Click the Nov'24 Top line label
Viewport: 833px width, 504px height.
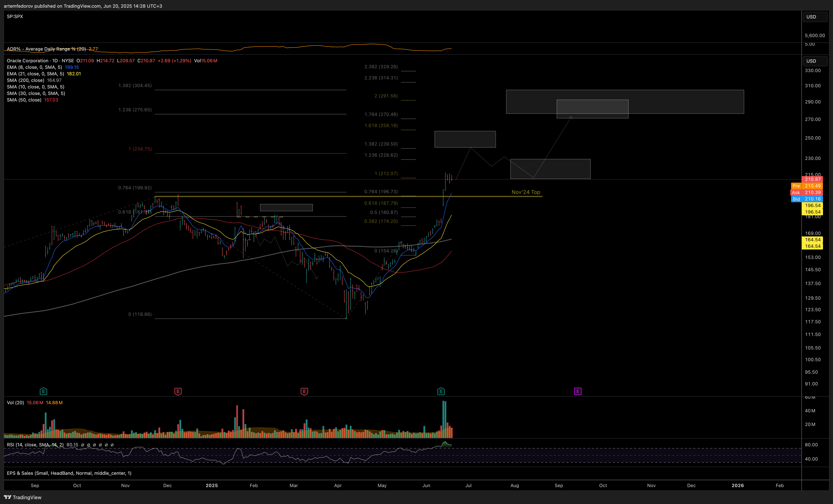[526, 192]
